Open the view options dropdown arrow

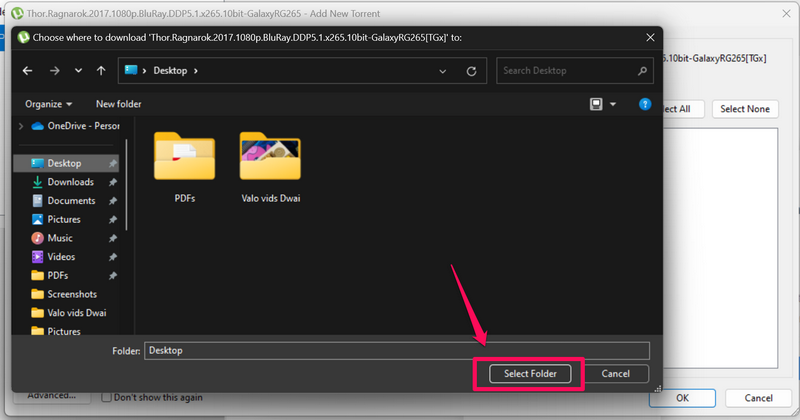coord(613,105)
